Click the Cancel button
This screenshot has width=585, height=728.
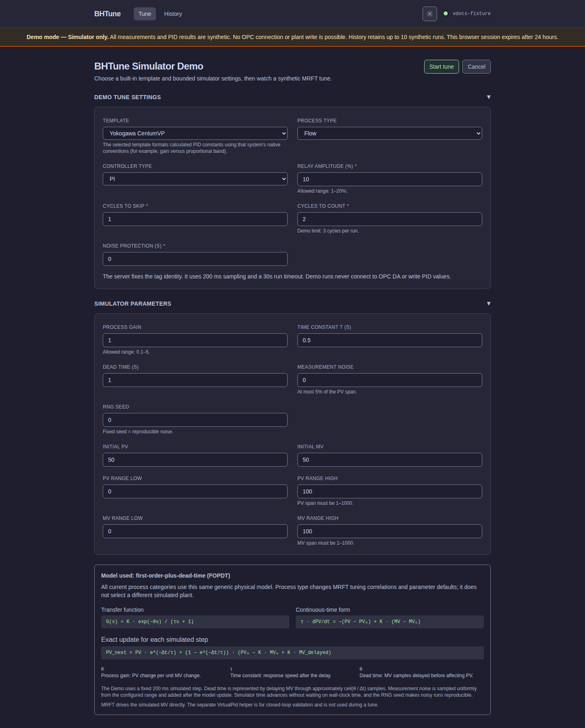[477, 67]
